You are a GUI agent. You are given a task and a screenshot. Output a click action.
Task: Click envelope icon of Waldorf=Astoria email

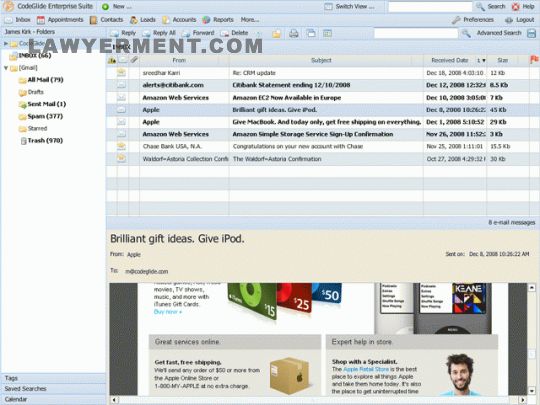click(x=121, y=158)
